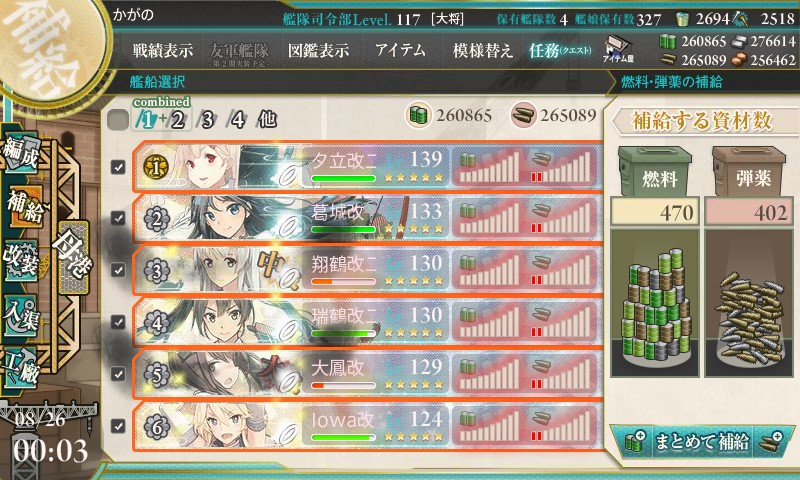Image resolution: width=800 pixels, height=480 pixels.
Task: Switch to the 他 other ships tab
Action: [267, 119]
